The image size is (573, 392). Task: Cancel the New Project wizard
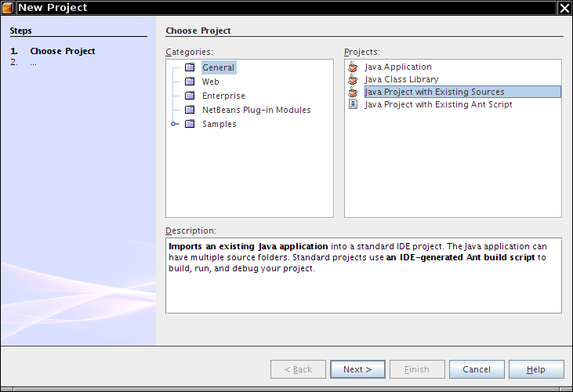[x=477, y=369]
